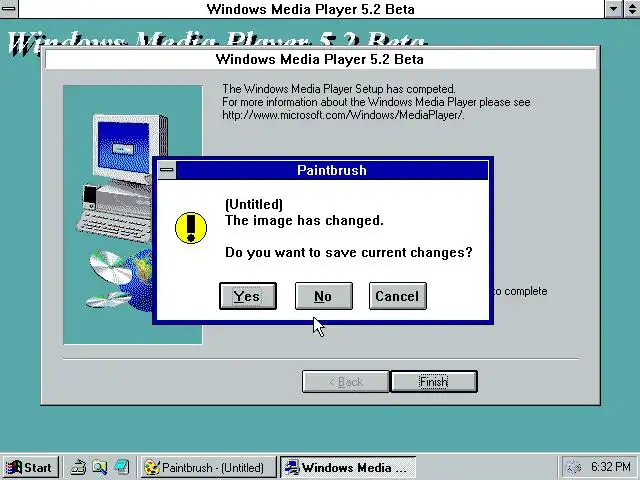Image resolution: width=640 pixels, height=480 pixels.
Task: Click the inner Windows Media Player 5.2 Beta title bar
Action: [320, 60]
